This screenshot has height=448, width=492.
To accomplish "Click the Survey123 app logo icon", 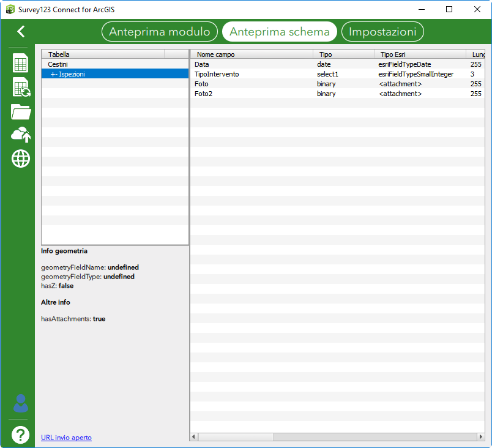I will (x=10, y=9).
